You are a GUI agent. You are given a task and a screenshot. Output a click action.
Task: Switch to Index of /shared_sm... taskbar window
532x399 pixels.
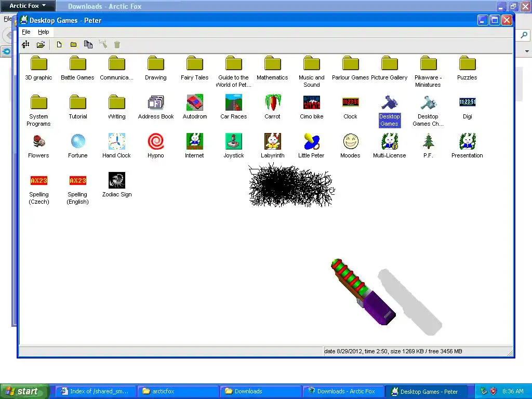[x=96, y=391]
